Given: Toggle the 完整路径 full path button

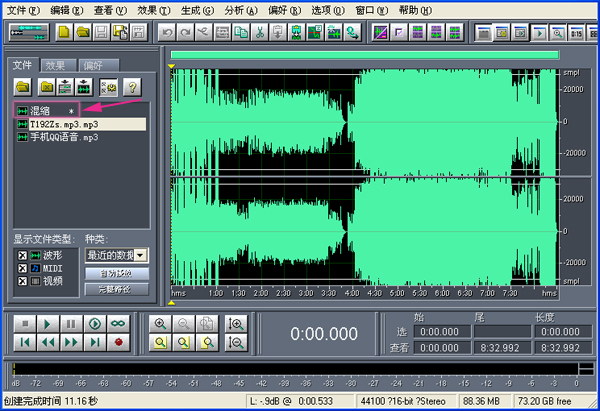Looking at the screenshot, I should (117, 289).
